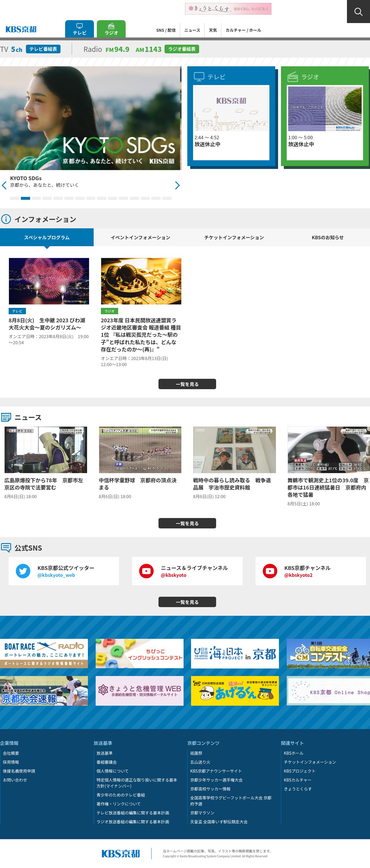Open the テレビ番組表 button
This screenshot has height=868, width=370.
click(x=43, y=49)
